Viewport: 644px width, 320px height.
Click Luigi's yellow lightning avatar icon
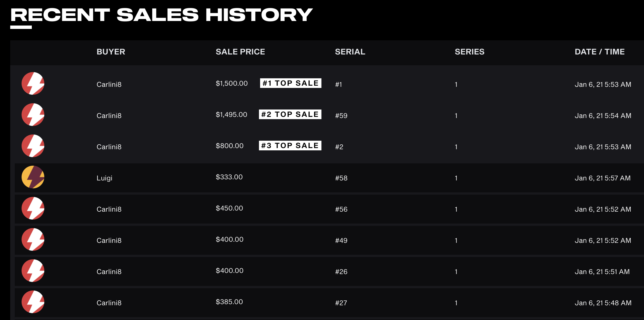click(33, 177)
